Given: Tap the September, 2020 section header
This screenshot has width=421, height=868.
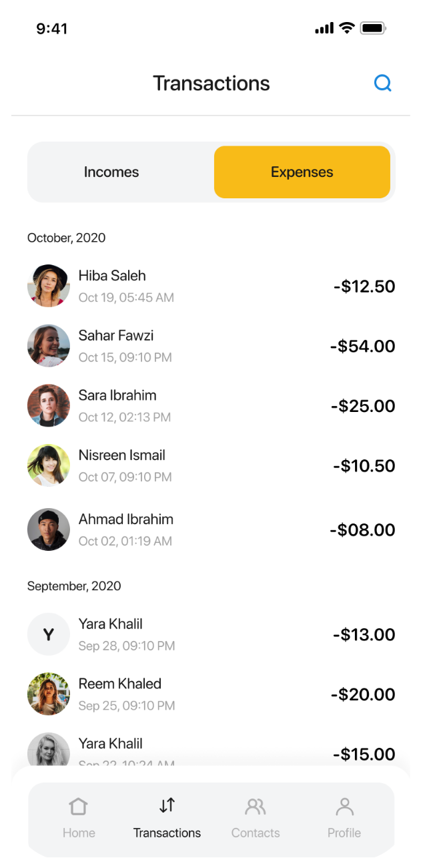Looking at the screenshot, I should tap(74, 586).
